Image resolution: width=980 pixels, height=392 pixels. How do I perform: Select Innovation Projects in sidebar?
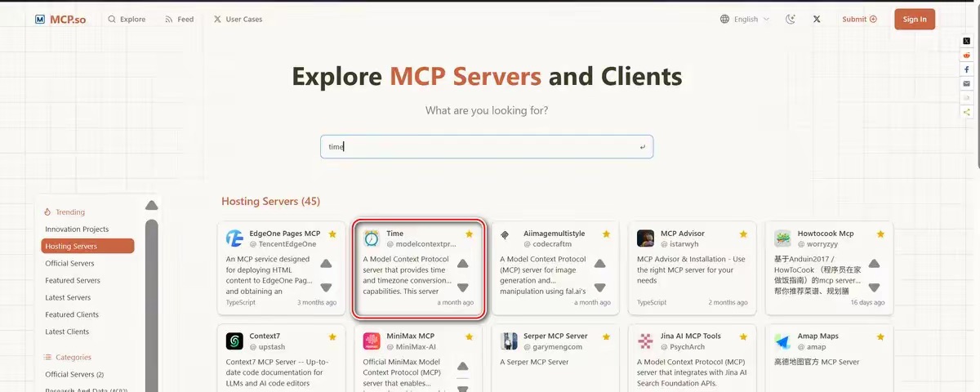77,229
